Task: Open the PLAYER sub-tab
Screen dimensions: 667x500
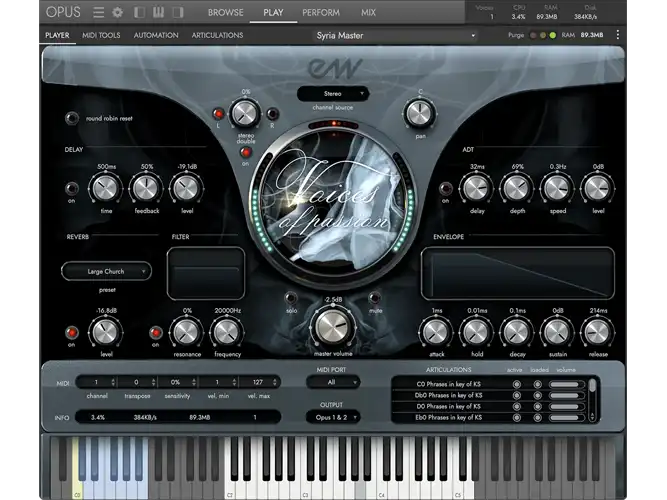Action: click(x=57, y=35)
